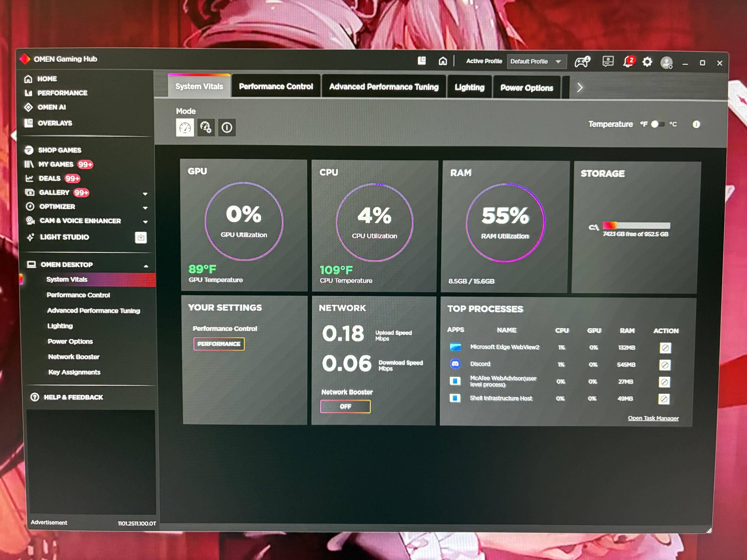
Task: Select System Vitals in sidebar tree
Action: [x=88, y=279]
